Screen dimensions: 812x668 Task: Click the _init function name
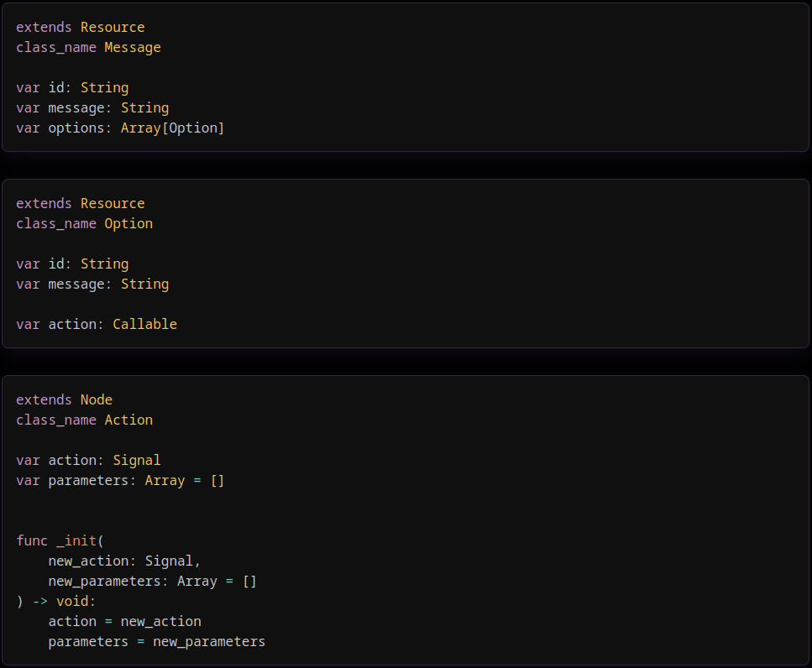coord(76,541)
